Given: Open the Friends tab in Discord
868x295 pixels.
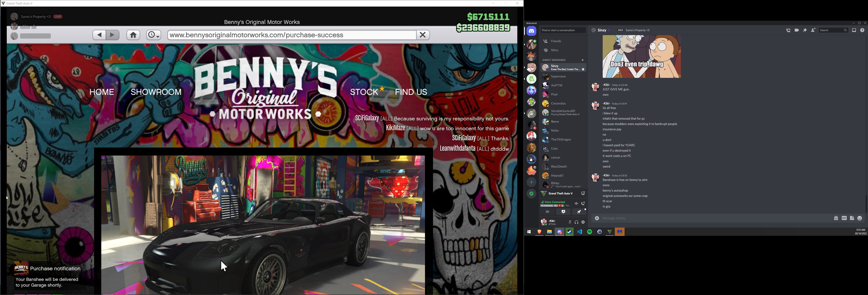Looking at the screenshot, I should [563, 41].
